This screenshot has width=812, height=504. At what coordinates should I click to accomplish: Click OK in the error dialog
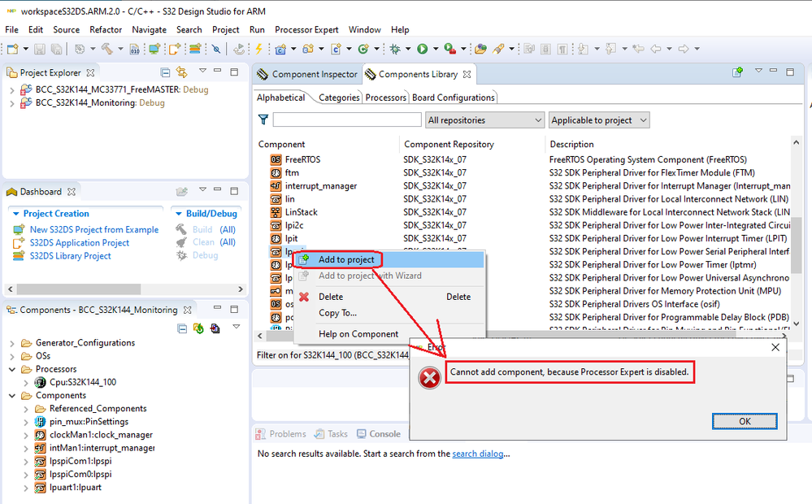[744, 421]
